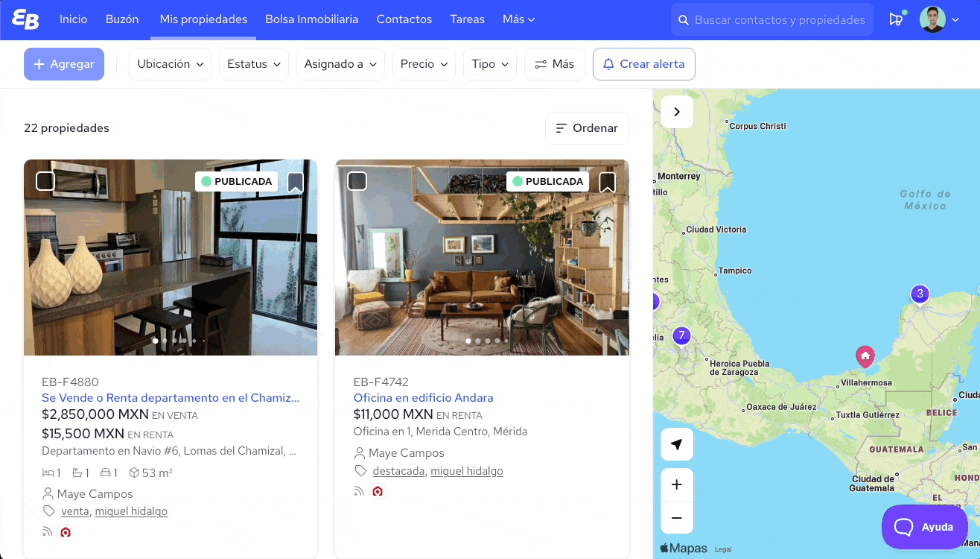Viewport: 980px width, 559px height.
Task: Click the feed icon under EB-F4742
Action: [x=359, y=491]
